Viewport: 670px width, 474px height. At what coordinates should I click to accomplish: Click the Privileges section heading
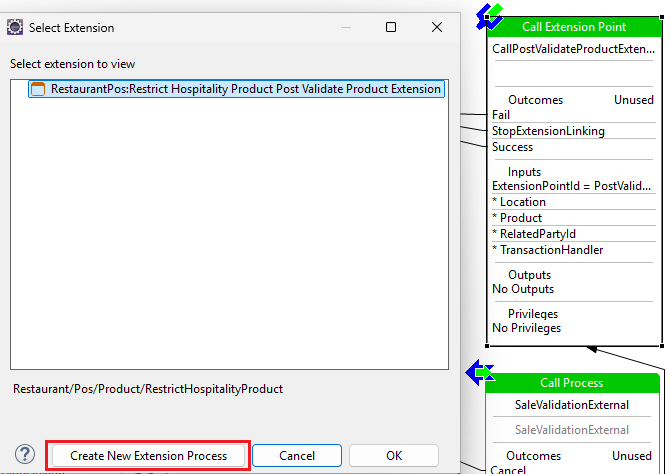(x=533, y=314)
